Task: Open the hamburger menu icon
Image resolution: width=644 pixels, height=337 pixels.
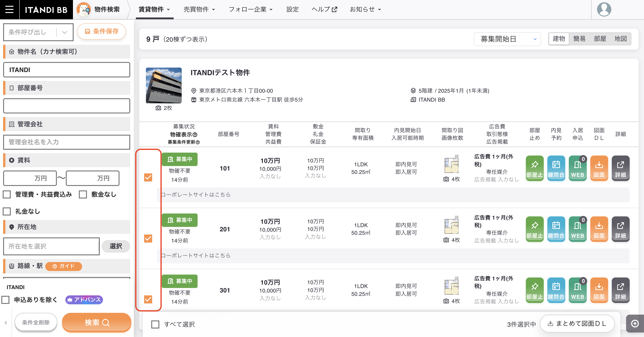Action: 9,9
